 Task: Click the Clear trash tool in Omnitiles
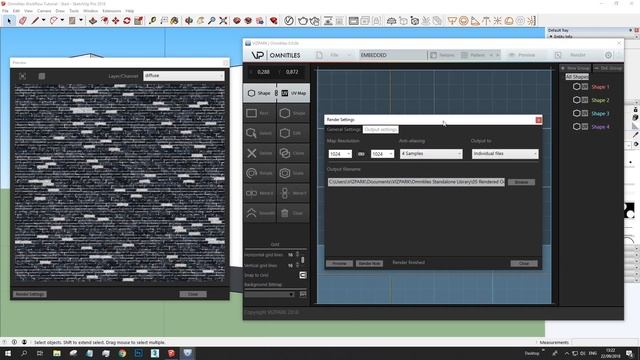[293, 213]
